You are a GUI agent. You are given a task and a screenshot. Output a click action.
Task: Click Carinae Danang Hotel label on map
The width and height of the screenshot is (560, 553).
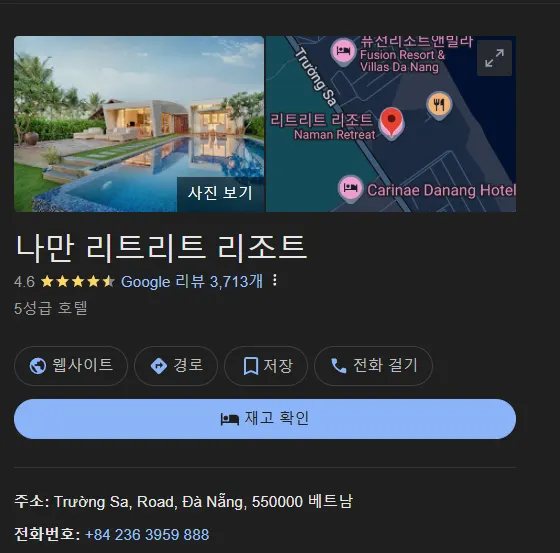pyautogui.click(x=441, y=190)
